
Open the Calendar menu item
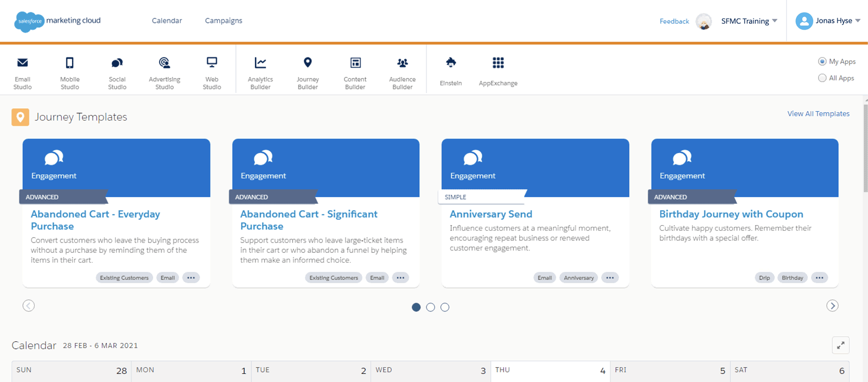coord(167,21)
